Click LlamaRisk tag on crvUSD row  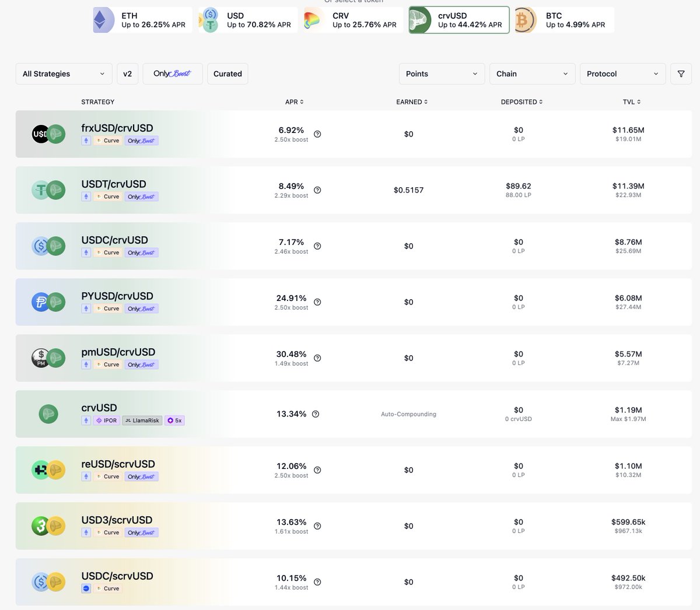(142, 420)
